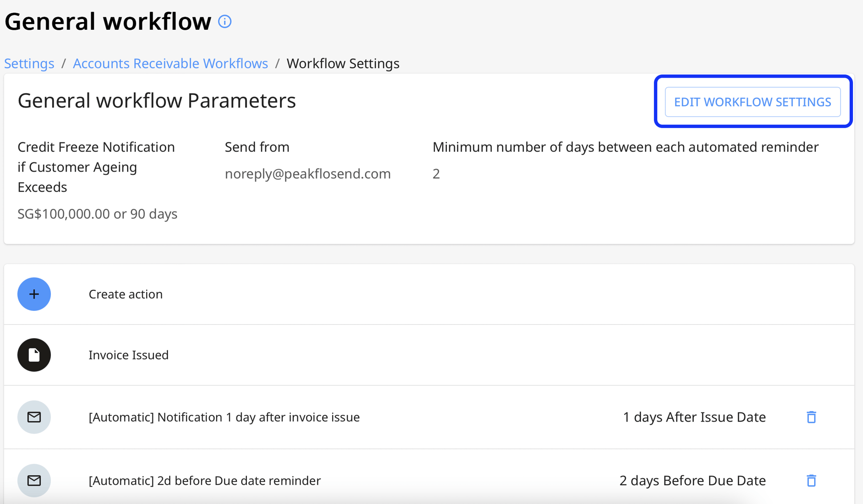Click the value 2 under minimum days
The image size is (863, 504).
point(436,173)
